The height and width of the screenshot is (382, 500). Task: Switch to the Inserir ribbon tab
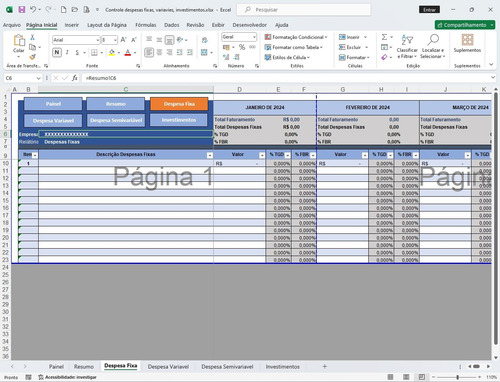[72, 25]
